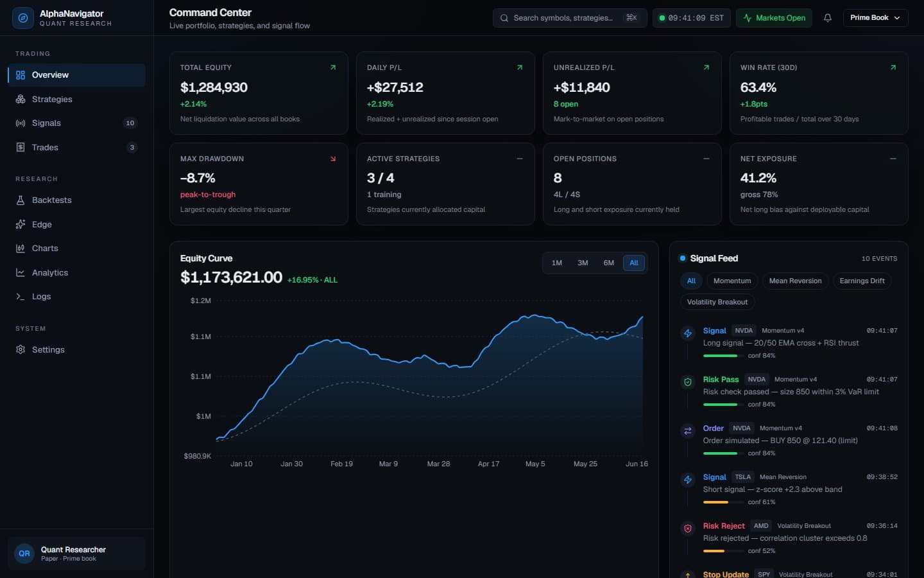Click the Net Exposure dash icon
The image size is (924, 578).
(893, 159)
